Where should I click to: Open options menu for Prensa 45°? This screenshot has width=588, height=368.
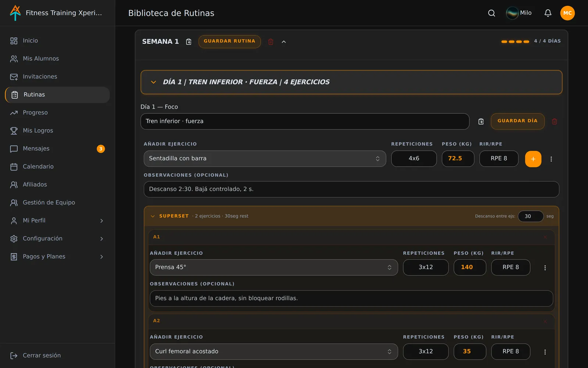point(545,268)
